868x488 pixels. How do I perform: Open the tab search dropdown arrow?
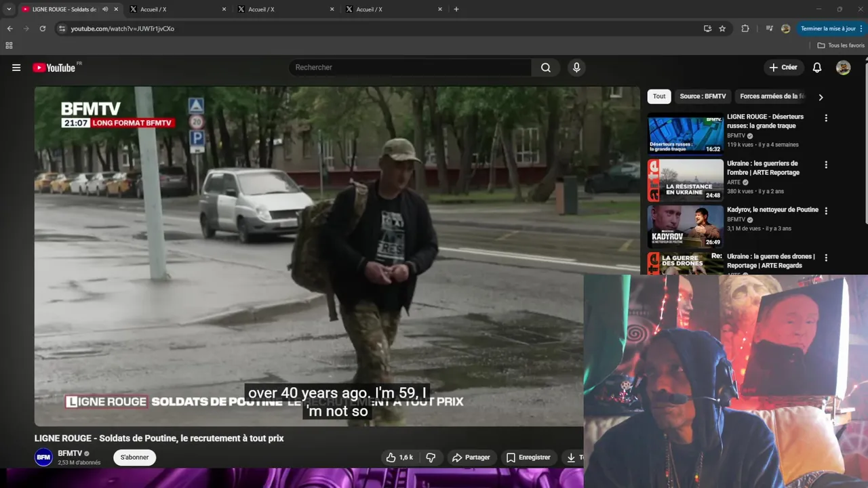coord(9,9)
